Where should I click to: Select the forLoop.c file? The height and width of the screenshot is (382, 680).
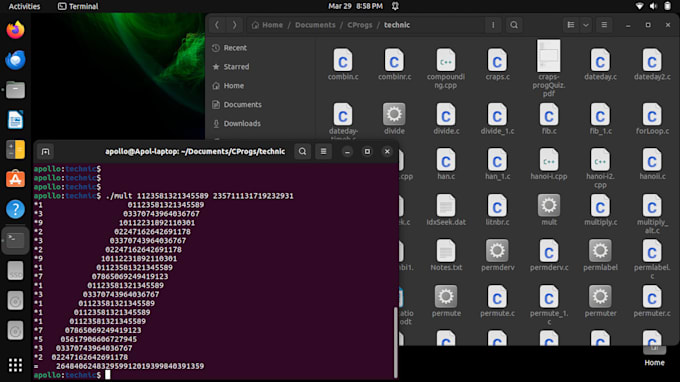pos(652,119)
